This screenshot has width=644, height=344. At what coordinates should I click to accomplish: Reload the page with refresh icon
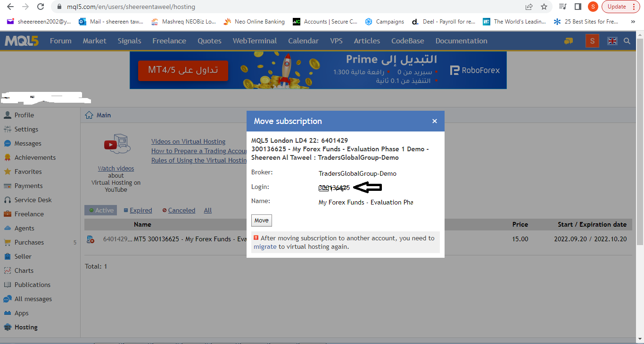(41, 7)
